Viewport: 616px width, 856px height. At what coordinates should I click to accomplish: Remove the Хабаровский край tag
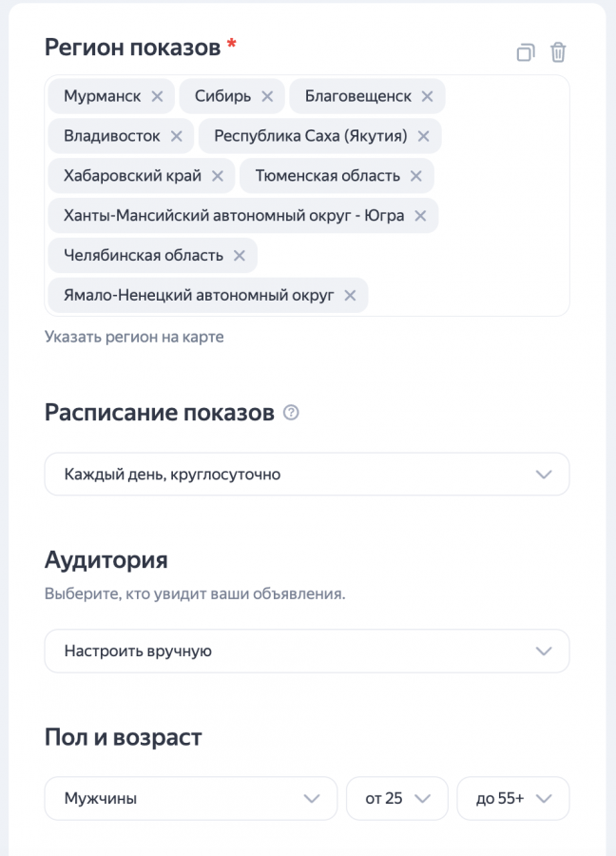point(217,176)
